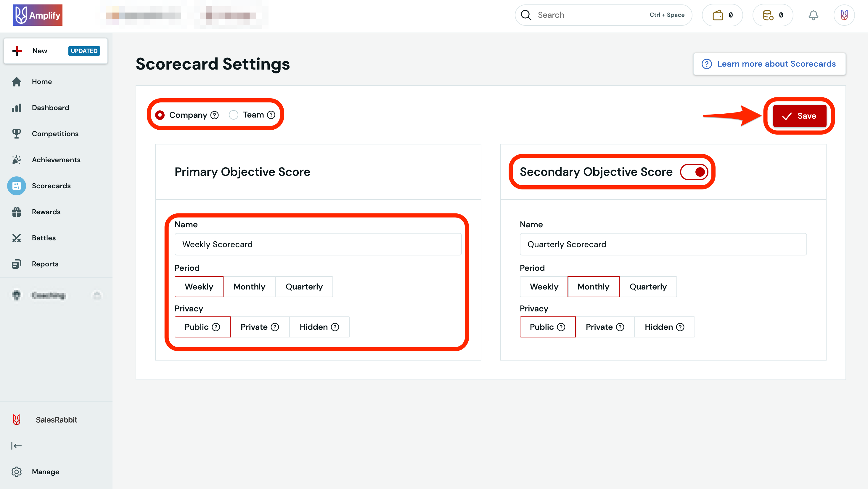Select the Company scope option
Screen dimensions: 868x489
(161, 115)
